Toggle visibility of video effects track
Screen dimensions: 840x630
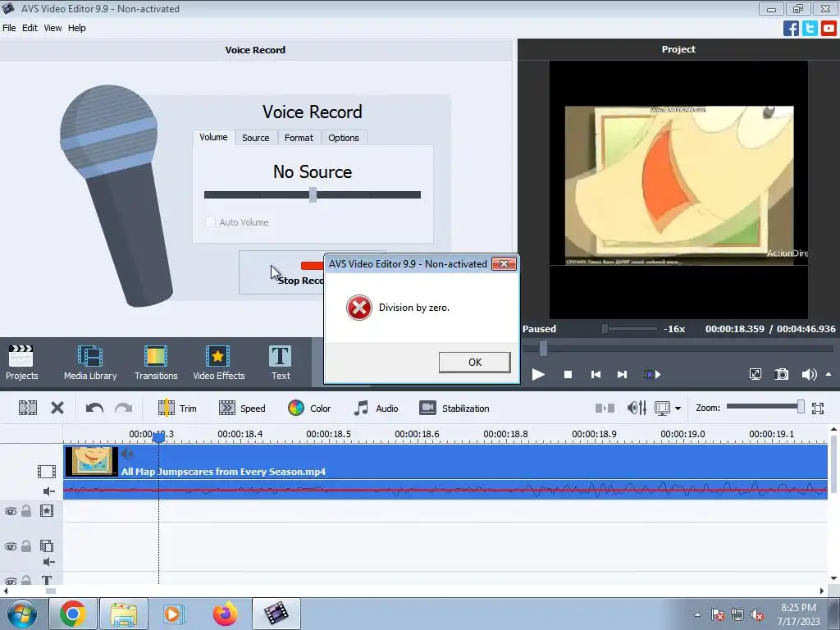tap(11, 511)
